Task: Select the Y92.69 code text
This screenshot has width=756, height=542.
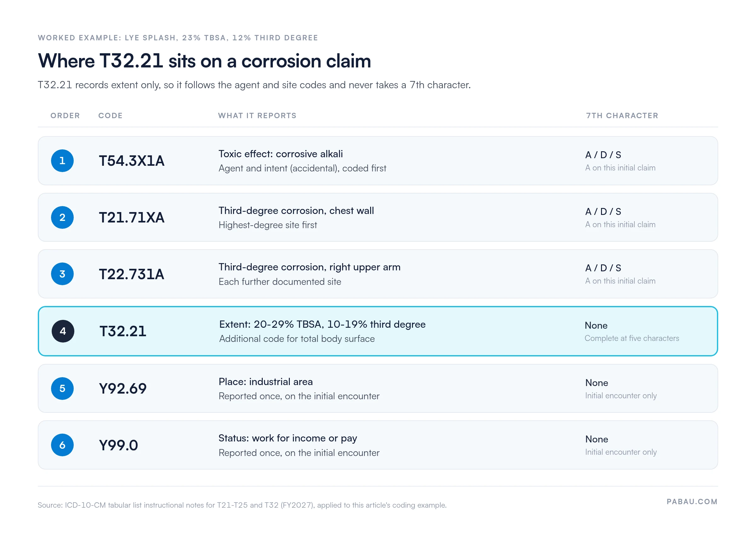Action: pos(123,389)
